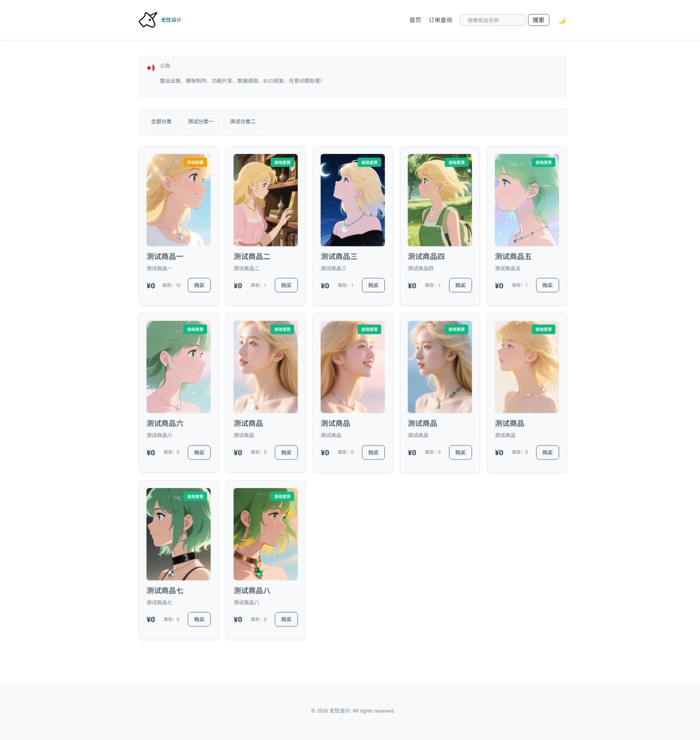Select the 测试分类二 category filter

click(x=243, y=121)
